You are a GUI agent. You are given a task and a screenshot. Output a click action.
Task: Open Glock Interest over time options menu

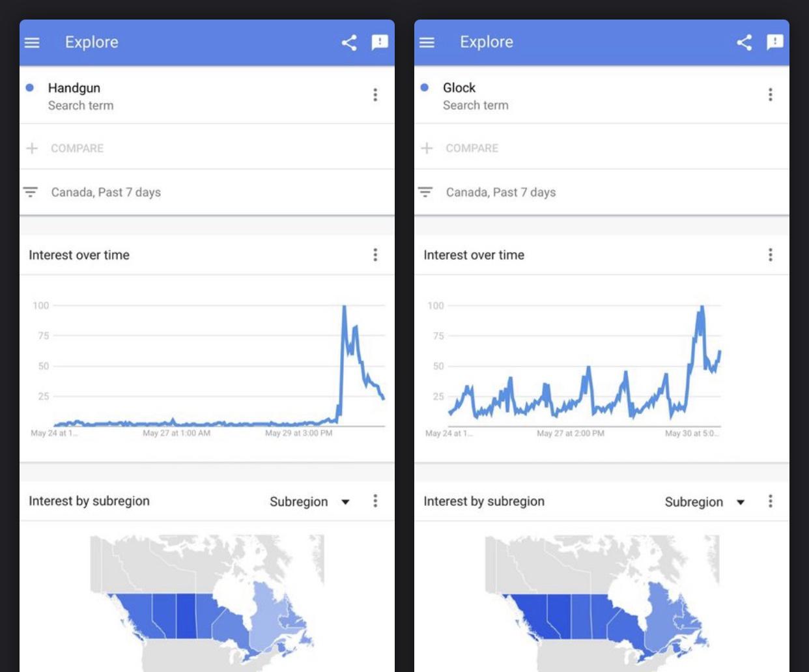[x=770, y=255]
